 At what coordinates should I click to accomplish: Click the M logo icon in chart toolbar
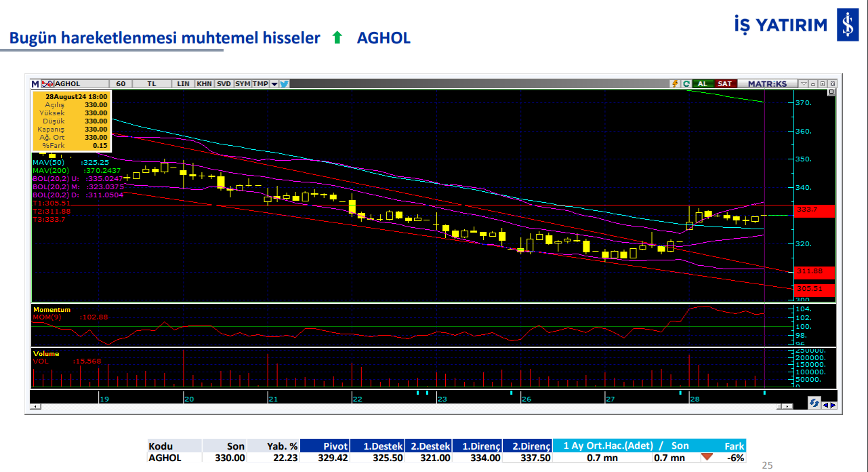35,84
